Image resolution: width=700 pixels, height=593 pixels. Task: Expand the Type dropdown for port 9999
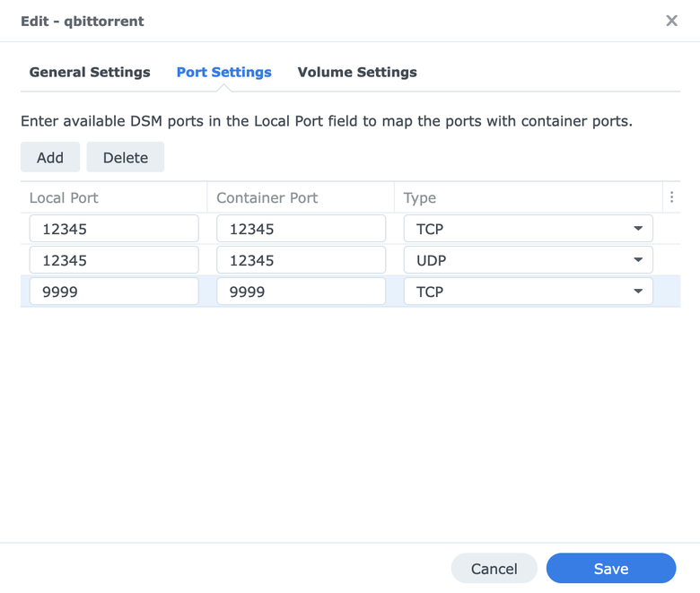point(528,292)
